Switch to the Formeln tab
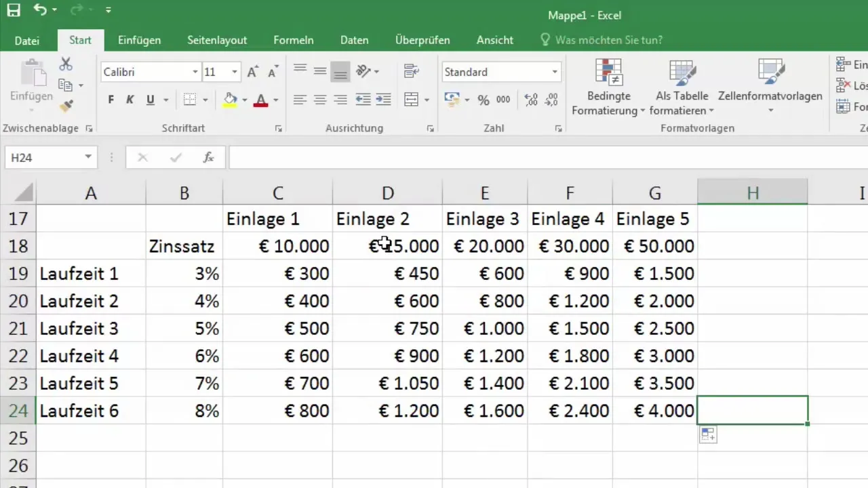The image size is (868, 488). click(294, 40)
